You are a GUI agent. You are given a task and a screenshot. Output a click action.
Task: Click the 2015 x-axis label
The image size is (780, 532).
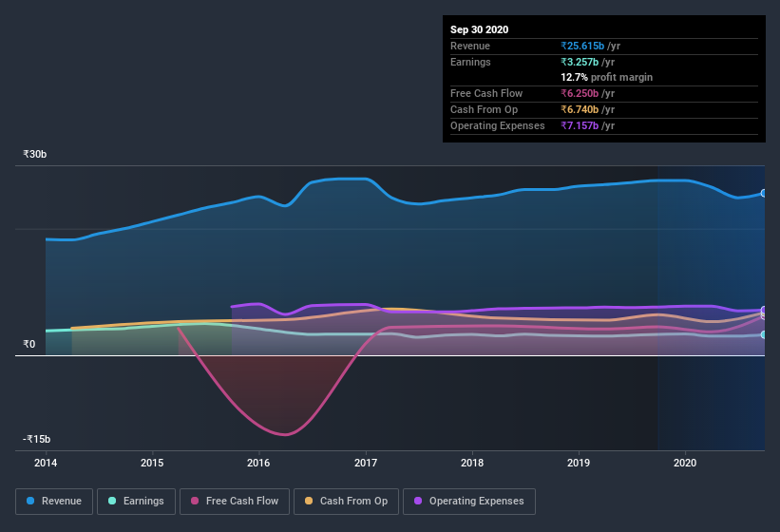click(152, 463)
